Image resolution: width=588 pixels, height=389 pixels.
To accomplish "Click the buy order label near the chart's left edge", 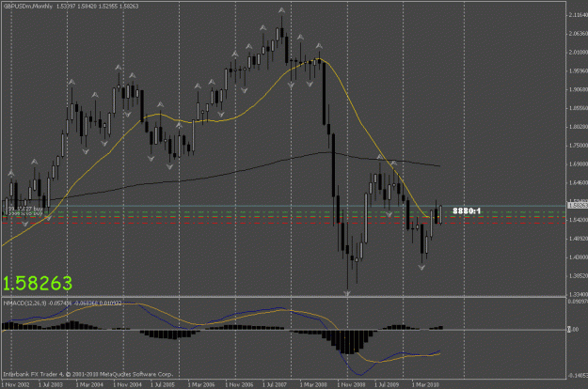I will pyautogui.click(x=25, y=209).
